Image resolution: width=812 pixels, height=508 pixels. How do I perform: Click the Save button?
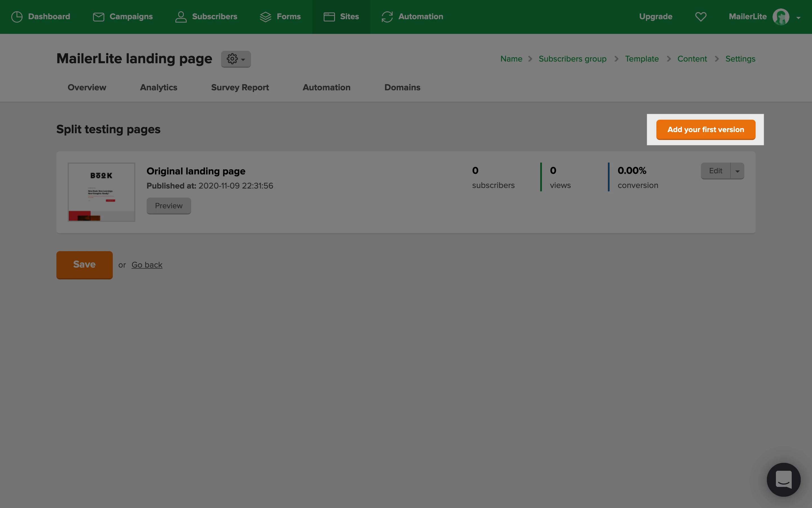[x=85, y=265]
